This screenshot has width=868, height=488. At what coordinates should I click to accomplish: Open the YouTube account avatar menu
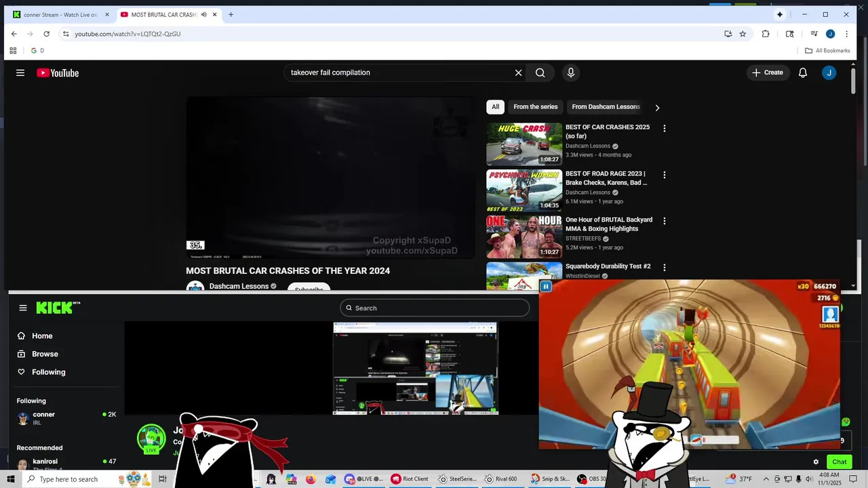pos(829,73)
